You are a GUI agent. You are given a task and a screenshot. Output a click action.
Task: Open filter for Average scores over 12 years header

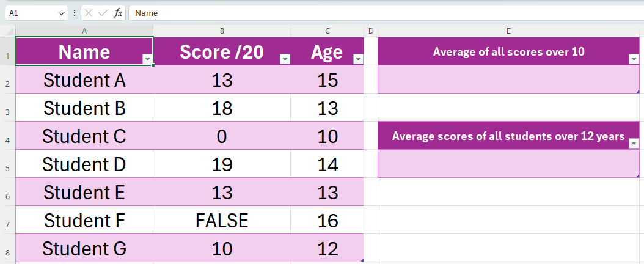tap(634, 143)
